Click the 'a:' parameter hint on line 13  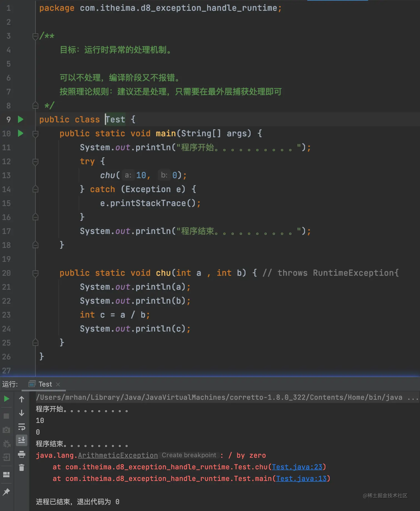click(x=128, y=175)
